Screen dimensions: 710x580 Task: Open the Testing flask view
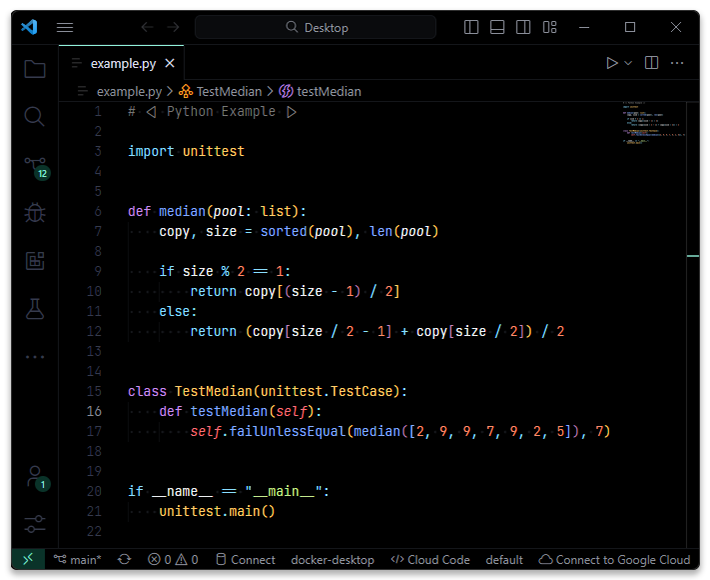click(x=35, y=309)
